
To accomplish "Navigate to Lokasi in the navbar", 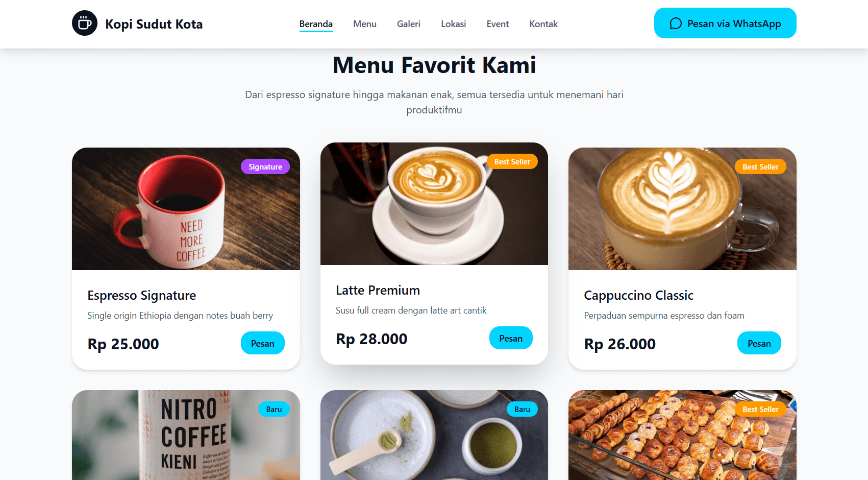I will coord(454,24).
